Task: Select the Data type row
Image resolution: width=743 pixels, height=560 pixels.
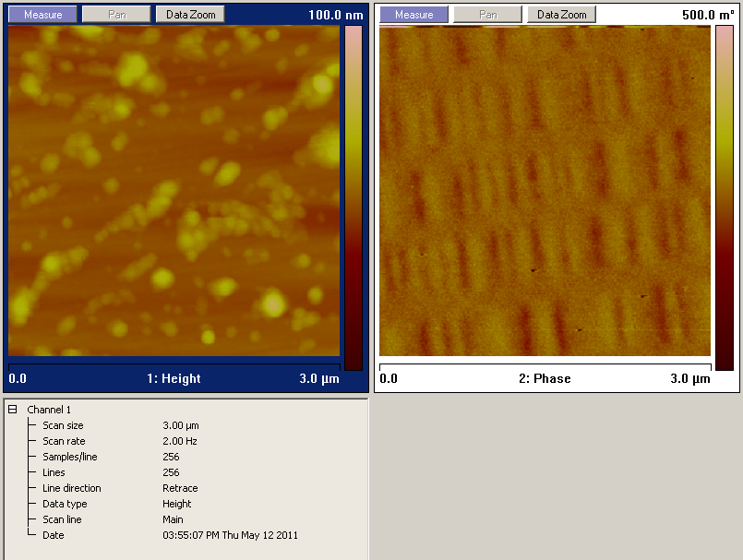Action: 117,504
